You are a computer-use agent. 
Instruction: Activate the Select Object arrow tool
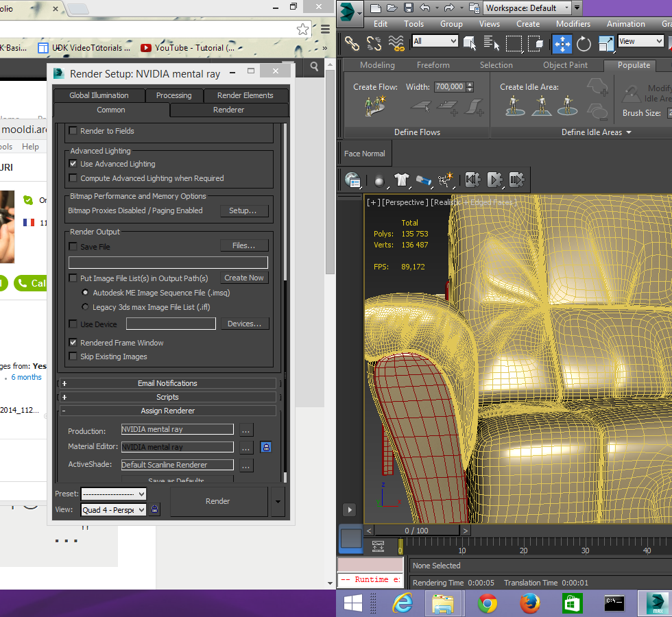[470, 43]
